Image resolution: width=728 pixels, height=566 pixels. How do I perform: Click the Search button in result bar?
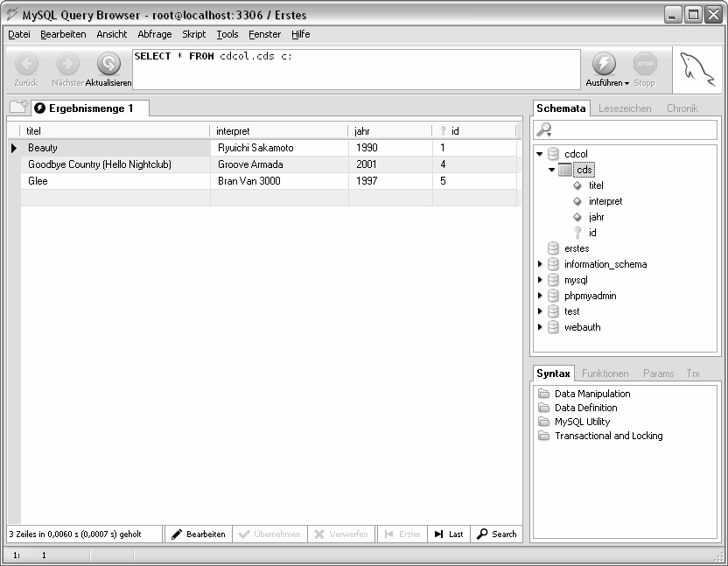496,534
